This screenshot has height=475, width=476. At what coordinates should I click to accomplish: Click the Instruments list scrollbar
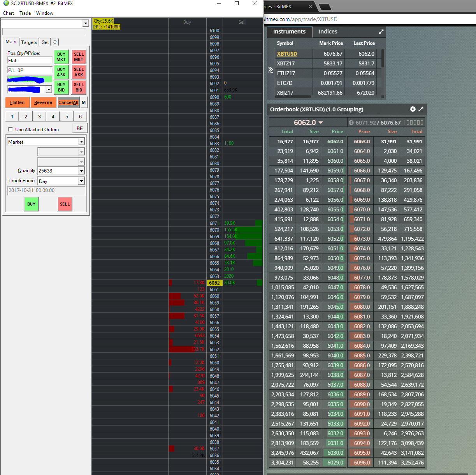383,58
